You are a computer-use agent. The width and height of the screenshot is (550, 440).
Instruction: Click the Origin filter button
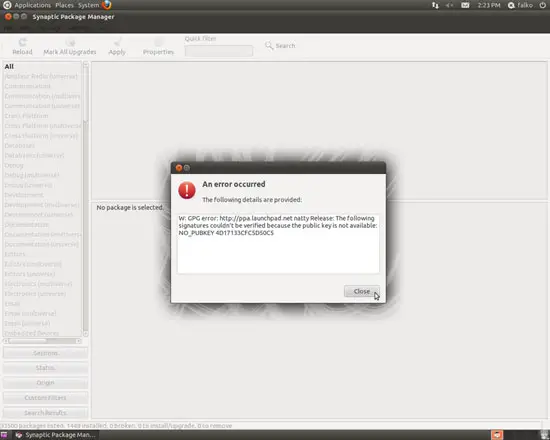click(46, 383)
